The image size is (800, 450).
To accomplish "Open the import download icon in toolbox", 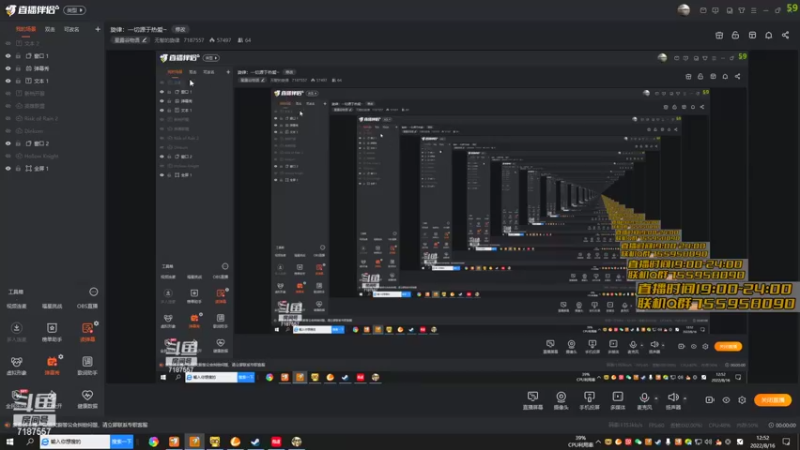I will point(16,328).
